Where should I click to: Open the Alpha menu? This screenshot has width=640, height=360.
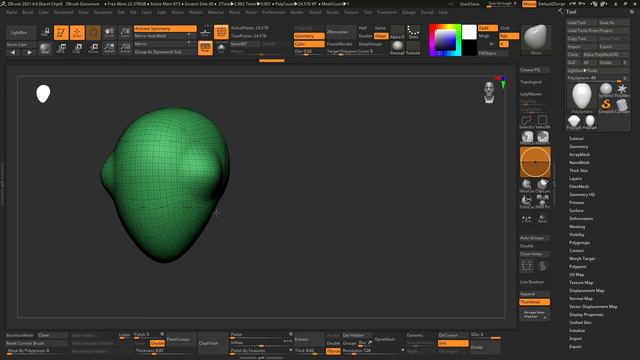pos(12,13)
